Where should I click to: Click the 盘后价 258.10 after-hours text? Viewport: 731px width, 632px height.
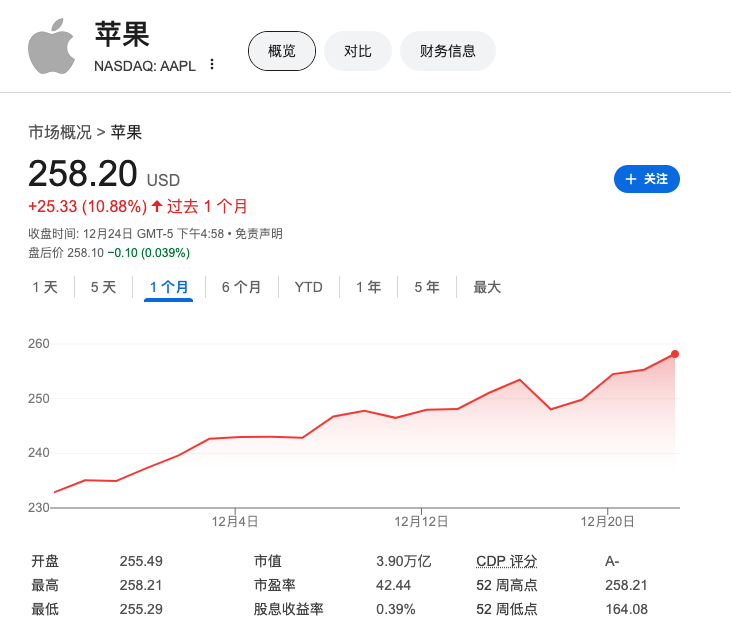point(66,253)
